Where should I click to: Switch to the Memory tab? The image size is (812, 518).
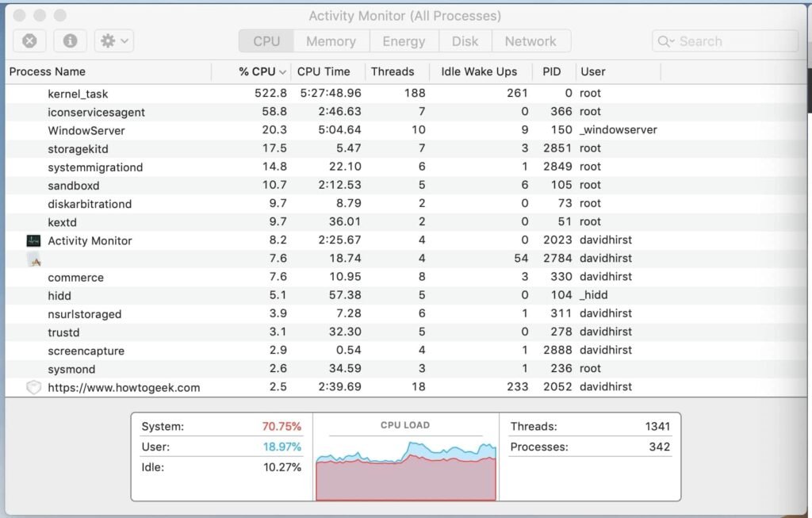tap(331, 40)
